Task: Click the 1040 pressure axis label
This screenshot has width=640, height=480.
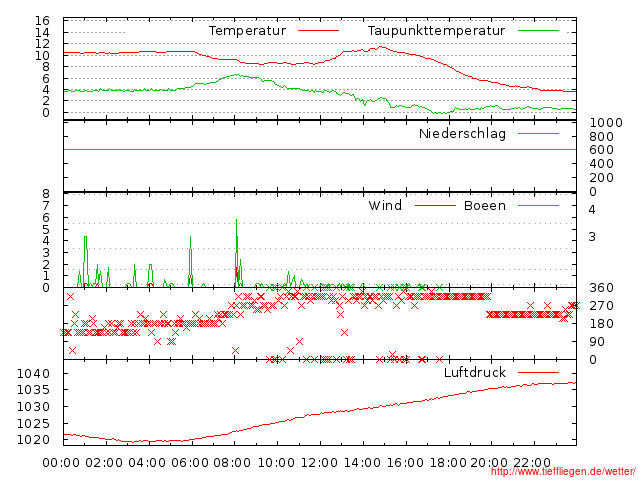Action: (x=33, y=373)
